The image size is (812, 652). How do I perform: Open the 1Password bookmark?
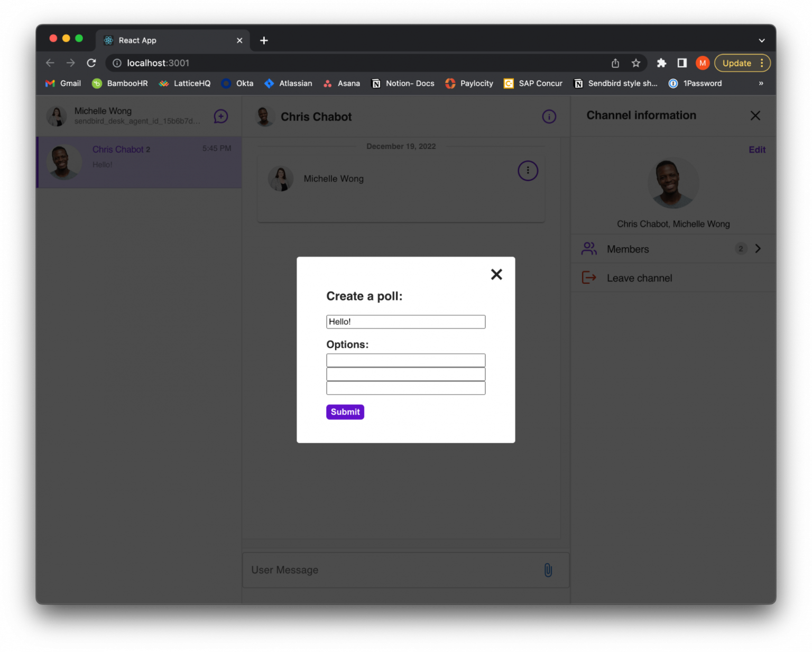pos(695,83)
